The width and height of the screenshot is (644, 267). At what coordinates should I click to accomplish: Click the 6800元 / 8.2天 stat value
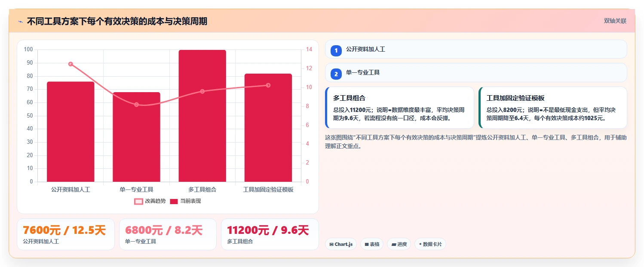164,230
